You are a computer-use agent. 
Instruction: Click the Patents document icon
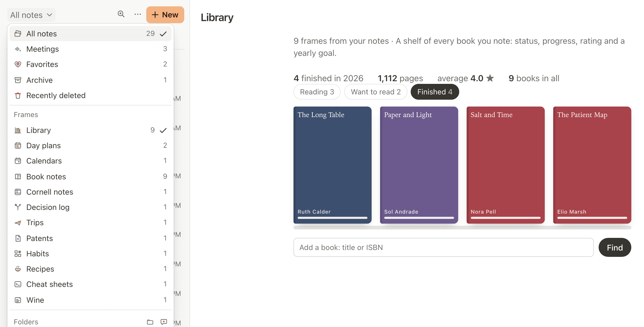pos(18,238)
